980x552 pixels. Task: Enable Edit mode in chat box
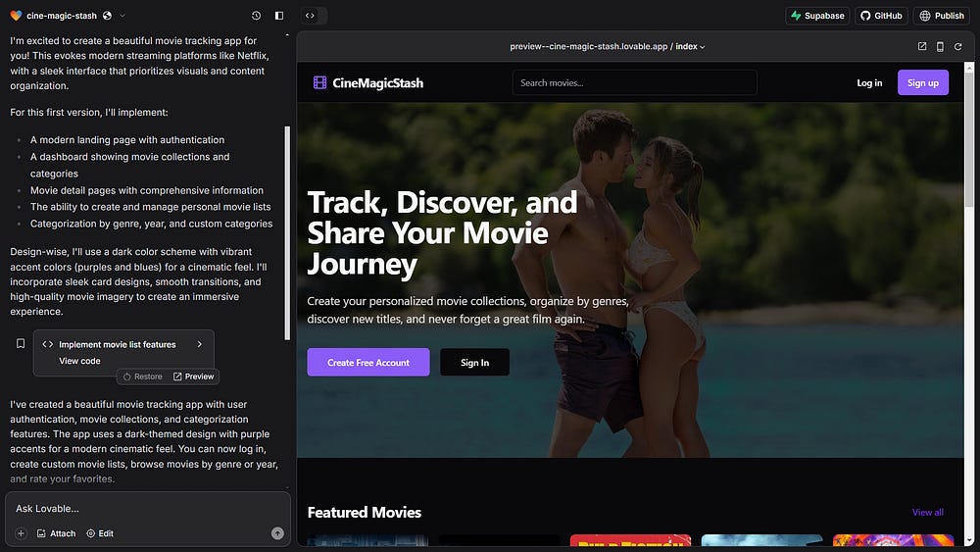[100, 533]
